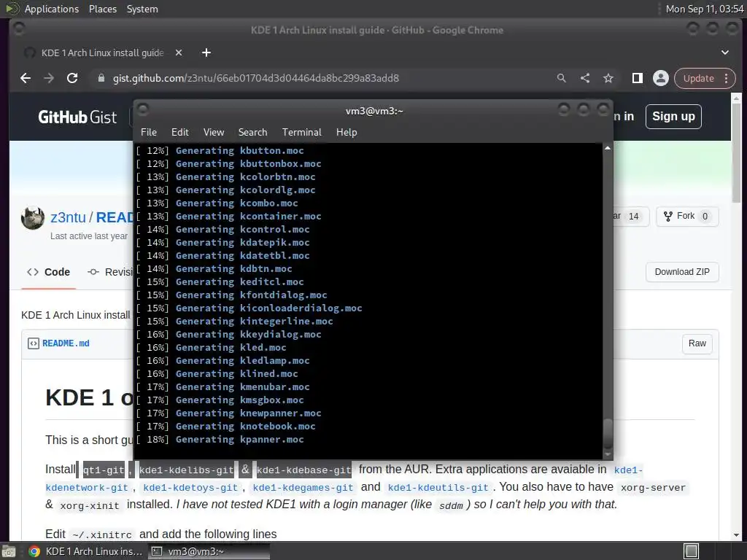Go back in Chrome
The height and width of the screenshot is (560, 747).
[x=26, y=78]
